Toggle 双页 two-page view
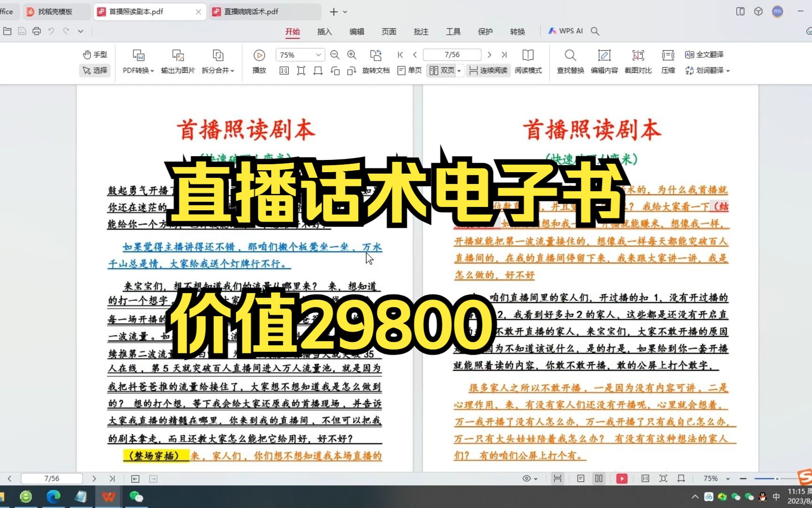Image resolution: width=812 pixels, height=508 pixels. (x=442, y=71)
